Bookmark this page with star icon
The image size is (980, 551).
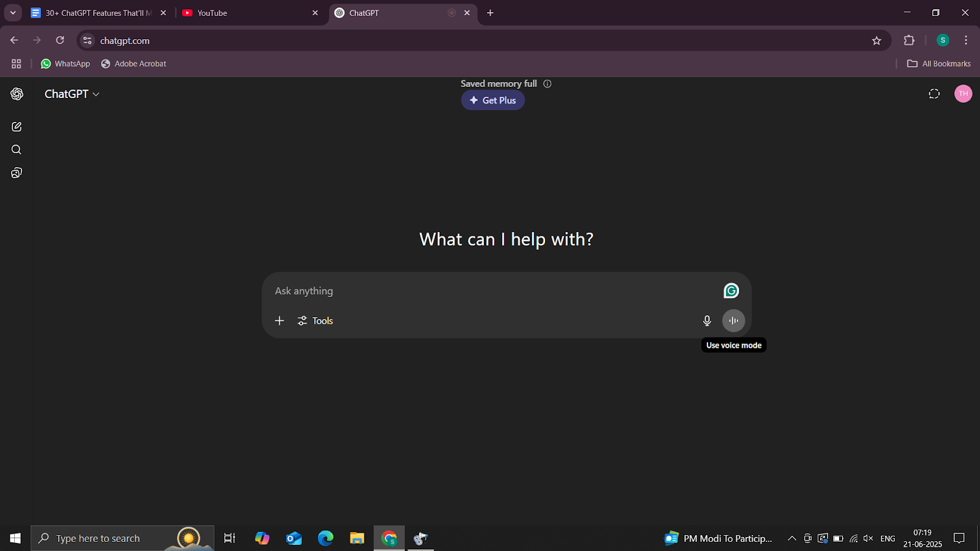(x=876, y=40)
